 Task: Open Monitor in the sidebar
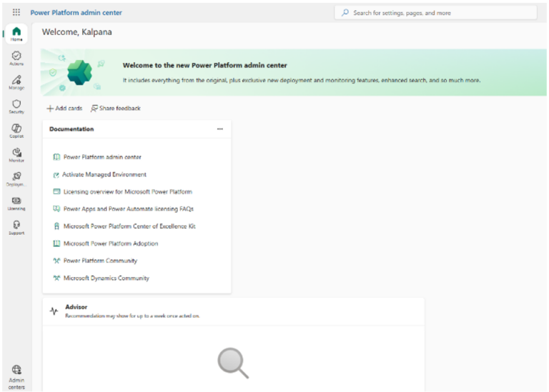pos(16,155)
